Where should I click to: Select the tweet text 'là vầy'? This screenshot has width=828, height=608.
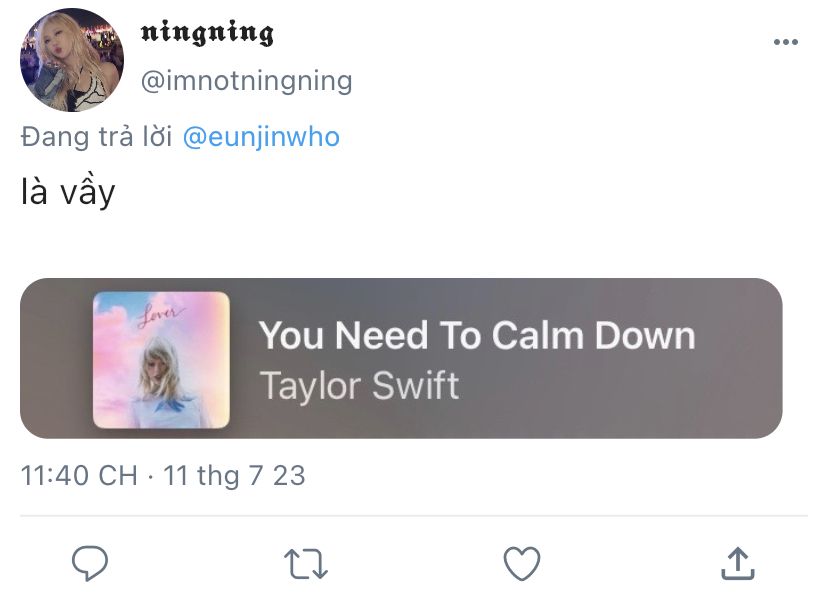tap(68, 191)
